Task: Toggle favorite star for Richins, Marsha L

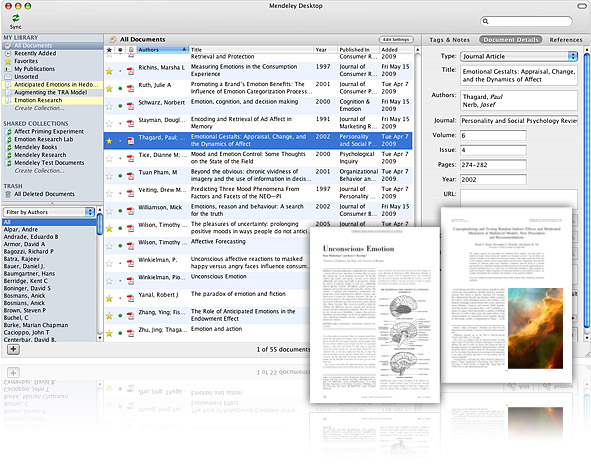Action: [109, 71]
